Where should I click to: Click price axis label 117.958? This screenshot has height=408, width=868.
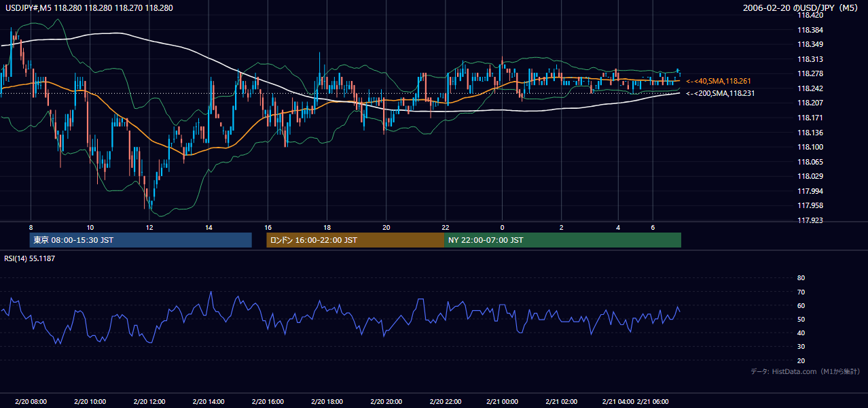[810, 205]
